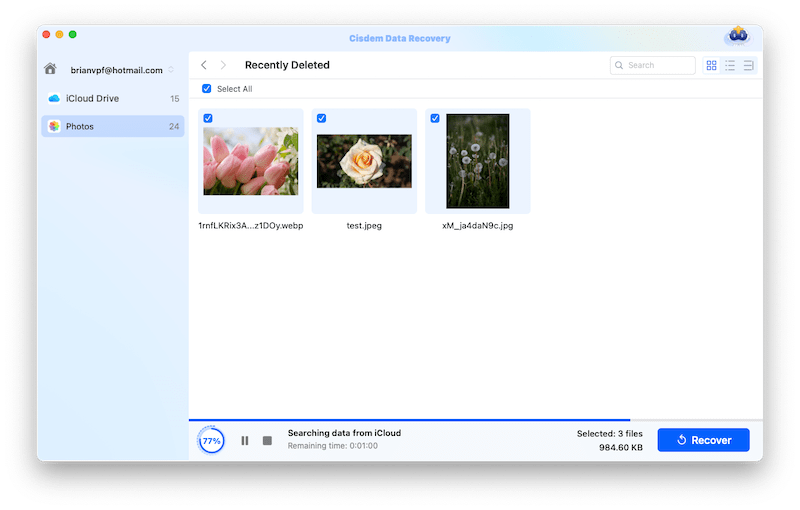800x510 pixels.
Task: Click the 77% scan progress circle
Action: pyautogui.click(x=211, y=441)
